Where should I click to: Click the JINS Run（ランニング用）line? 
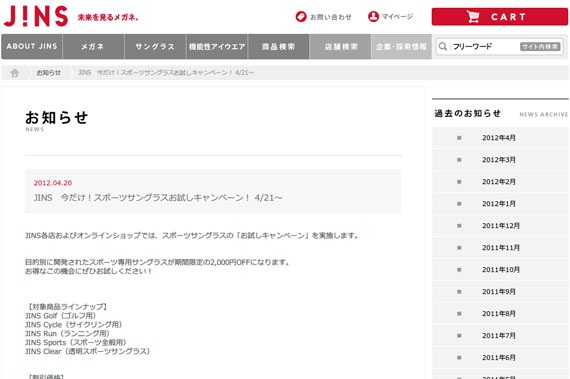tap(67, 334)
